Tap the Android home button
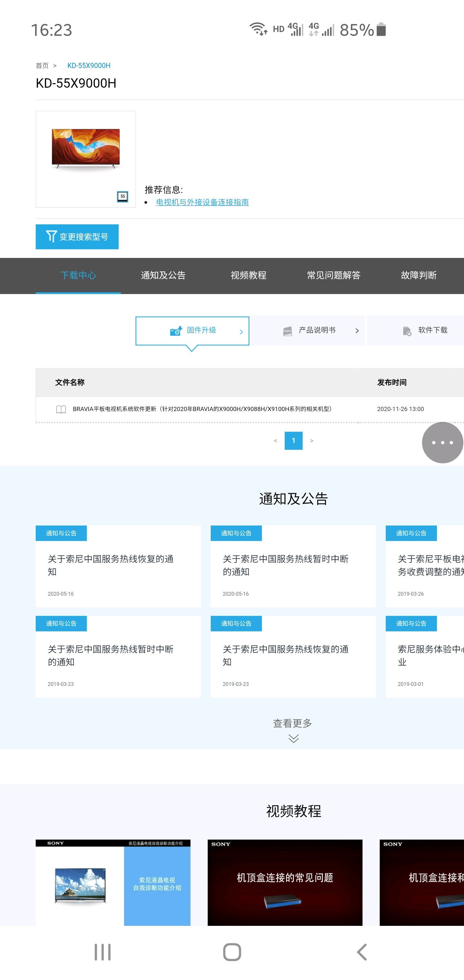The width and height of the screenshot is (464, 980). pyautogui.click(x=232, y=952)
